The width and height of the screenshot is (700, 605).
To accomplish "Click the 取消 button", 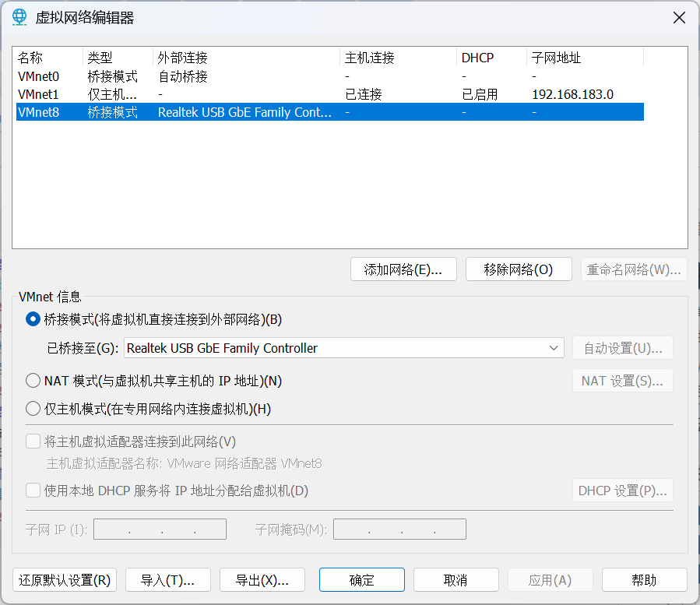I will [456, 580].
